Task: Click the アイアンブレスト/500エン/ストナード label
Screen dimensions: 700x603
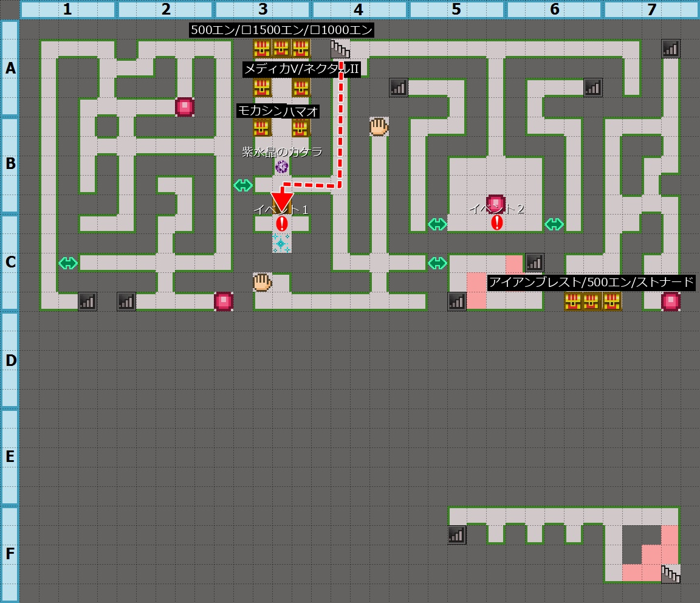Action: (x=591, y=282)
